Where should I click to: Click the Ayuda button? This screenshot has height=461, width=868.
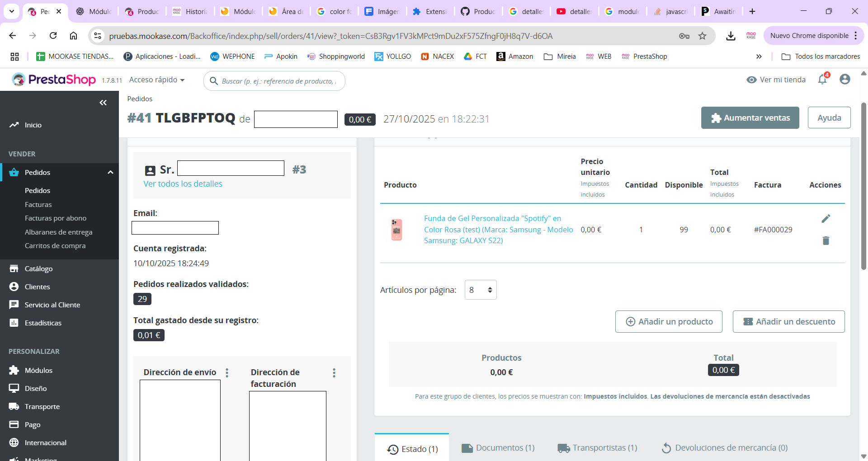pos(829,118)
